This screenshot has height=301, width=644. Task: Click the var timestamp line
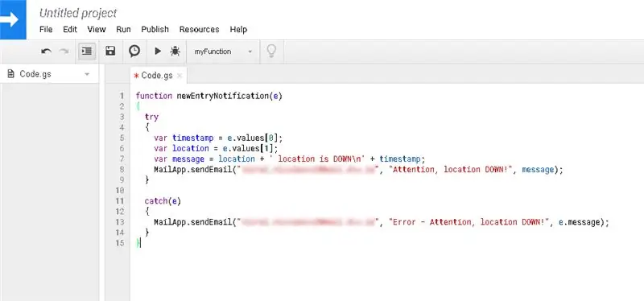(218, 138)
